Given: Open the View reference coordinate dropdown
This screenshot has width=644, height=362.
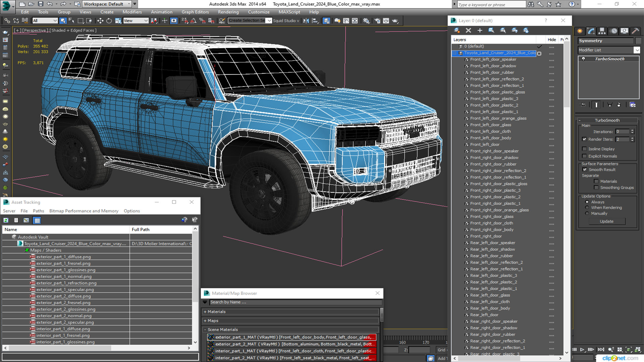Looking at the screenshot, I should click(x=136, y=21).
